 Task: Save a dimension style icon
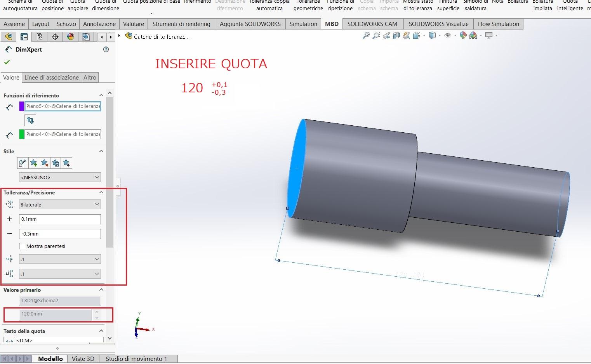coord(56,163)
